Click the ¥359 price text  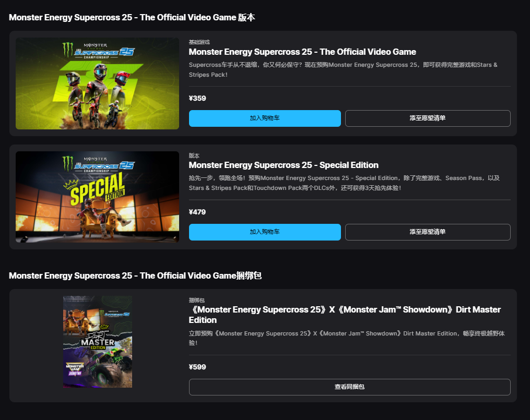point(197,98)
